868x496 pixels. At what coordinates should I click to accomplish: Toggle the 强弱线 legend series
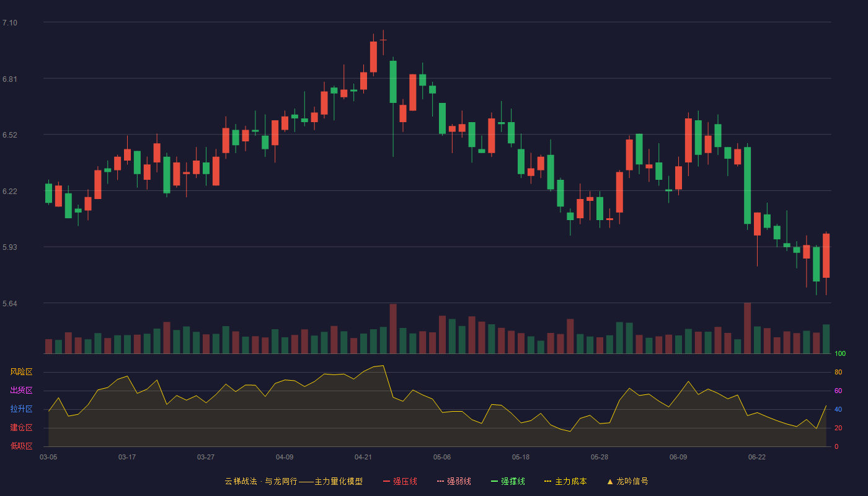tap(454, 481)
